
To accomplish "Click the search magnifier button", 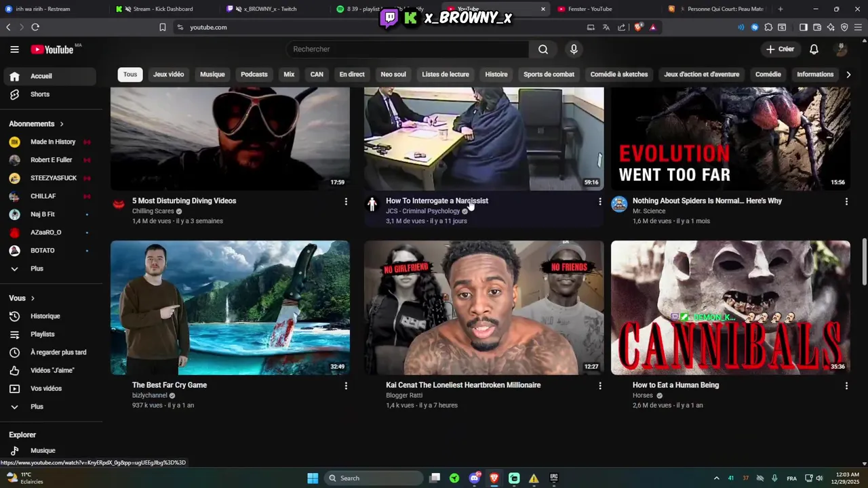I will pos(543,49).
